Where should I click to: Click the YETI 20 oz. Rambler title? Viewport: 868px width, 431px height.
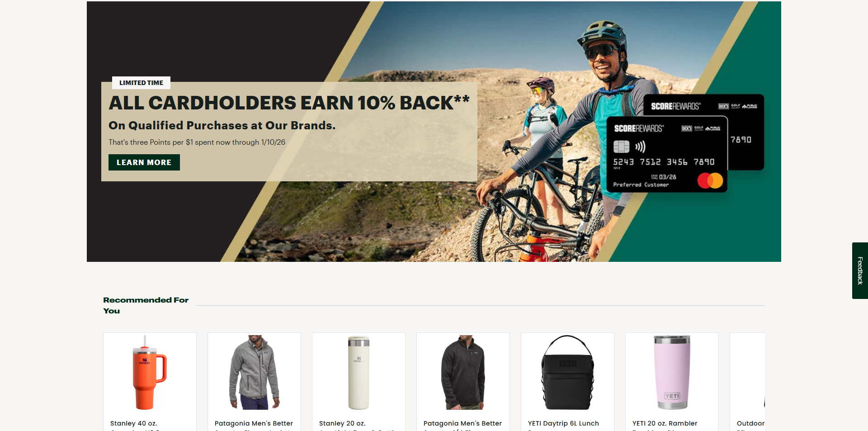pos(665,423)
